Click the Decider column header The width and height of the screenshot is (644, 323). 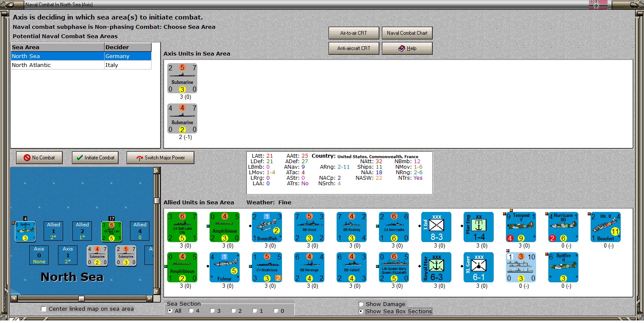[x=128, y=47]
